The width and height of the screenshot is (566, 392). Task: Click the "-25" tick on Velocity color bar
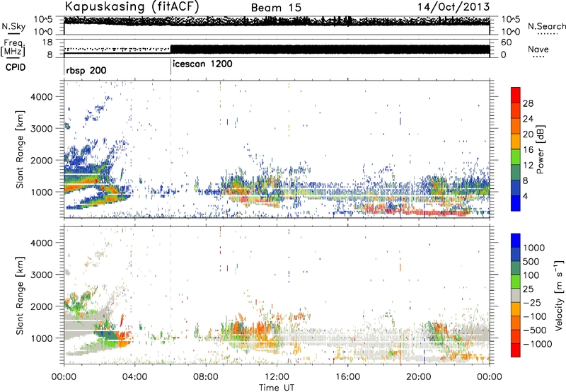click(533, 302)
